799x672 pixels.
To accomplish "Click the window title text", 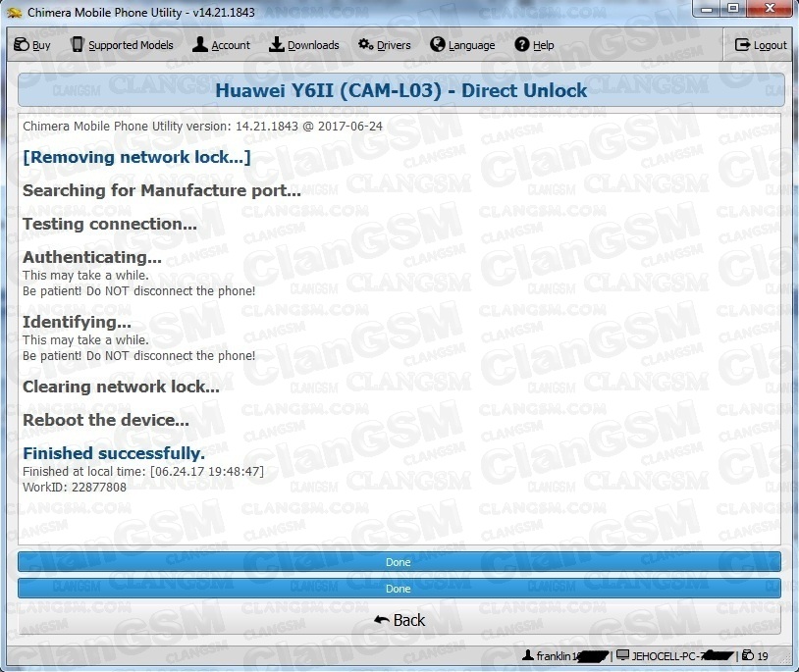I will tap(141, 12).
